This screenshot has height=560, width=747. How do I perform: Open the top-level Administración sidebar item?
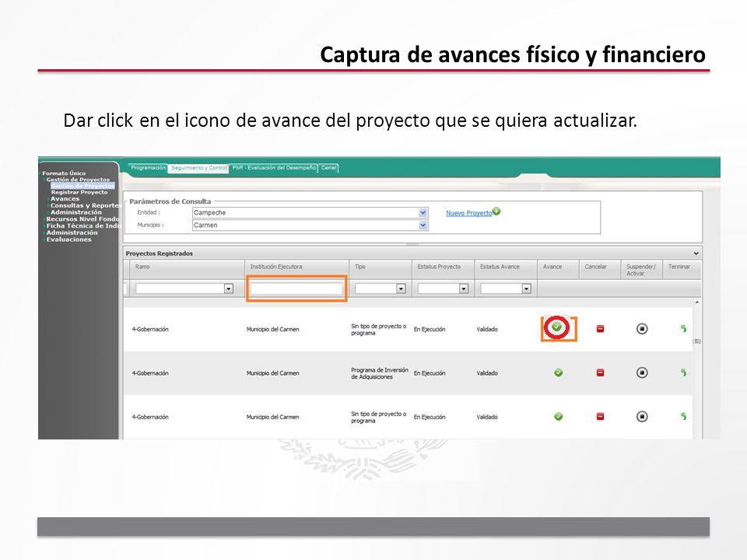[x=72, y=233]
